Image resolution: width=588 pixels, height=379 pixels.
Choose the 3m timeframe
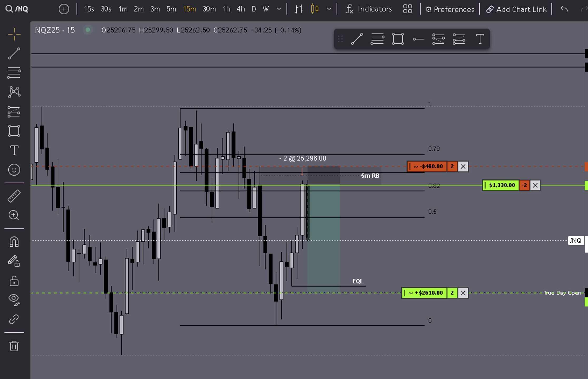click(x=155, y=9)
